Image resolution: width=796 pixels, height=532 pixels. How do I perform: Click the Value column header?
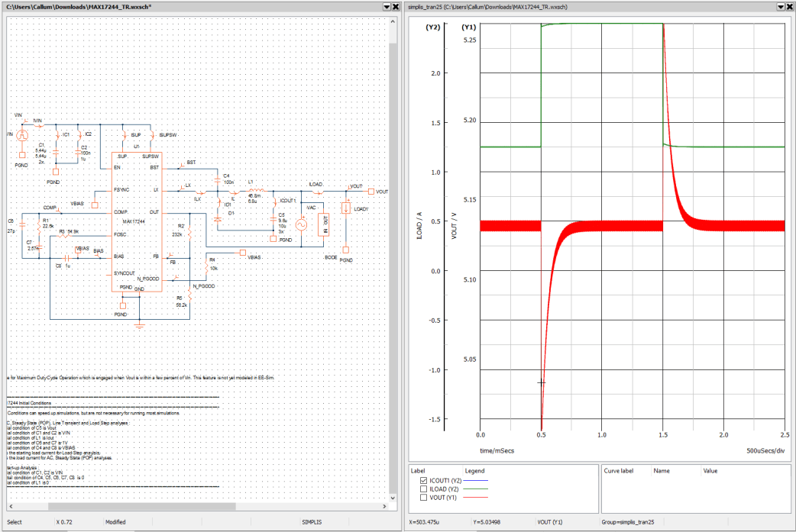tap(710, 471)
